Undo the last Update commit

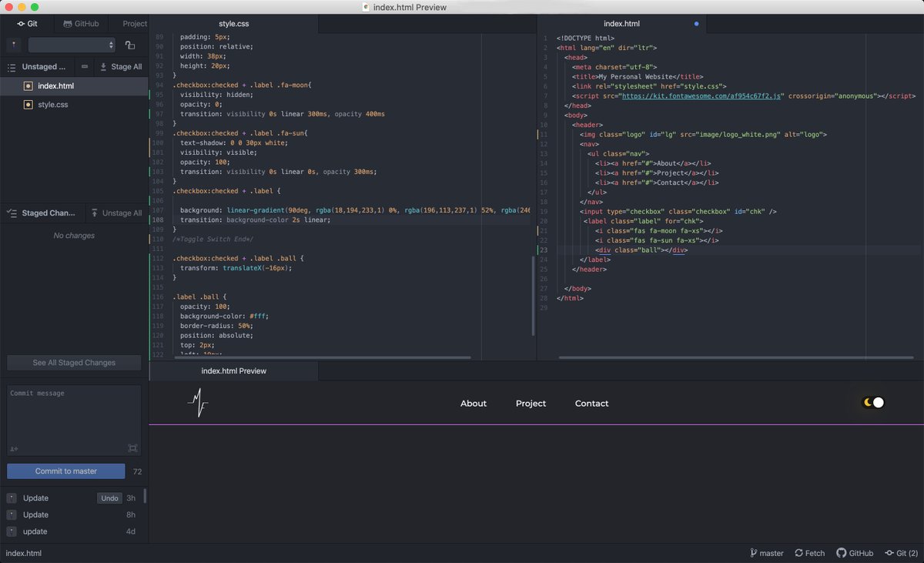click(109, 498)
